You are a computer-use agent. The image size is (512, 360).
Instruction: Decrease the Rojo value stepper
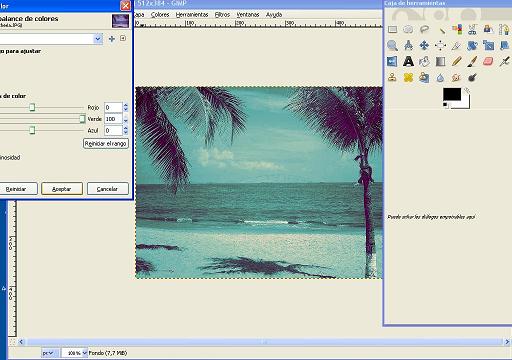click(x=126, y=110)
